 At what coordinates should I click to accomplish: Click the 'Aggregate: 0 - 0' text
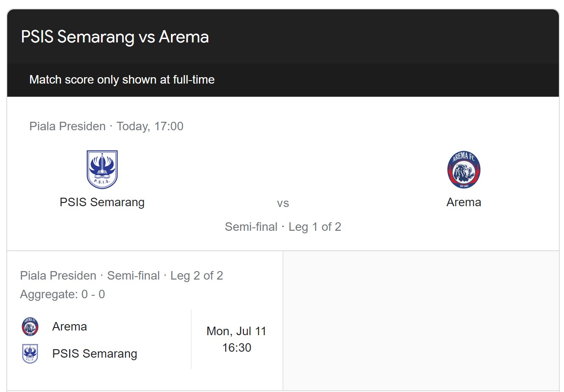point(62,294)
